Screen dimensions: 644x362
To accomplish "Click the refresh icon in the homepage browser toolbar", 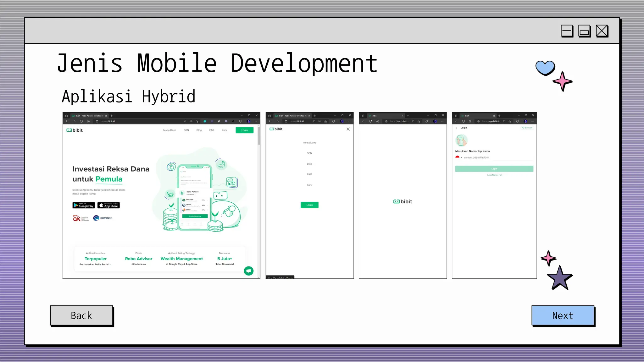I will point(81,121).
